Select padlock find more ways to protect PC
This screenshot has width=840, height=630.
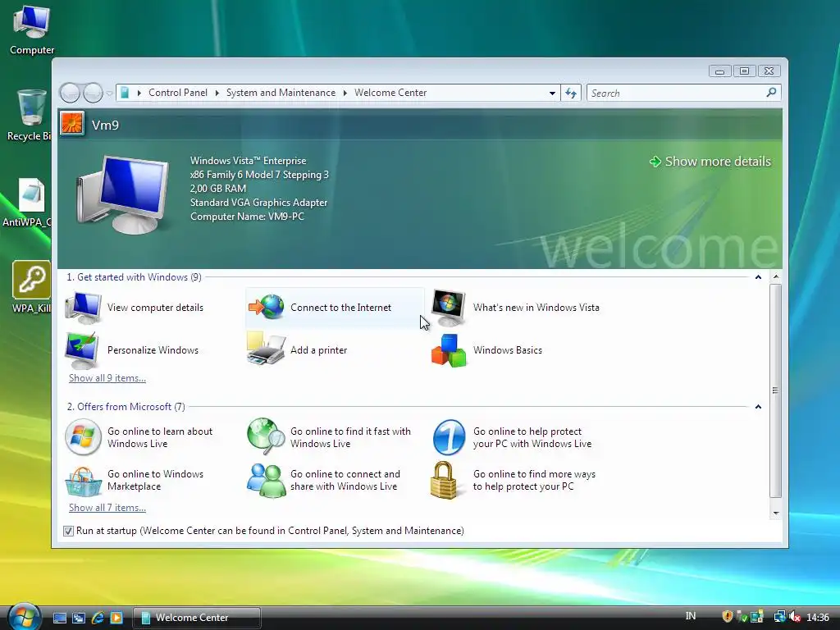pos(445,480)
